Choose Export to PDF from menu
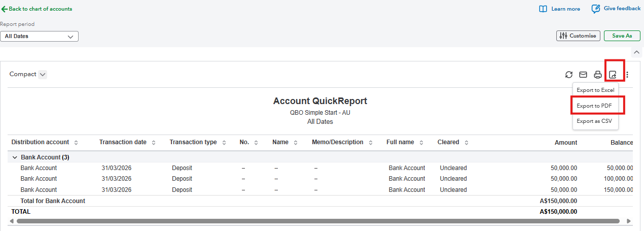This screenshot has width=644, height=231. click(x=595, y=106)
